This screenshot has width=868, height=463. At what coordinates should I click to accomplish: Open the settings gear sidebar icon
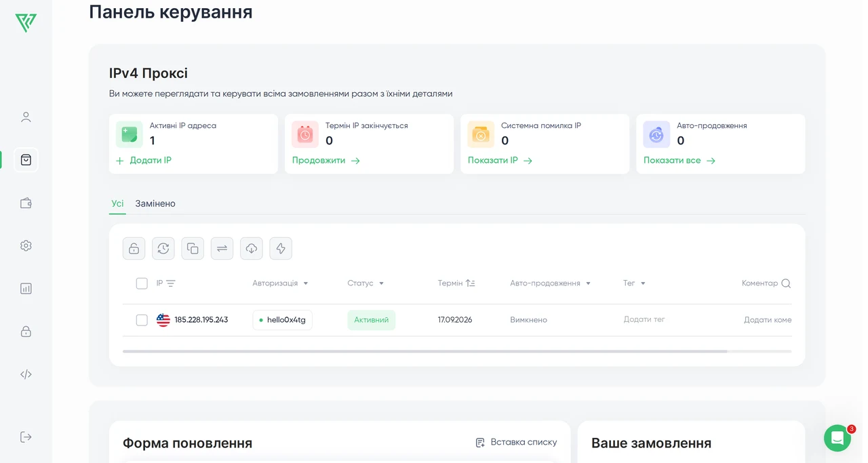[x=26, y=245]
